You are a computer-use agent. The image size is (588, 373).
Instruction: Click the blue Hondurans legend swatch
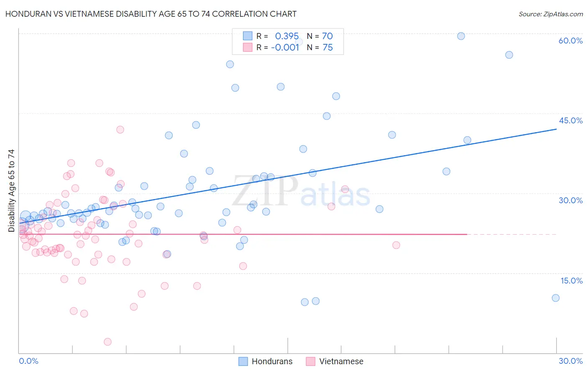coord(243,361)
